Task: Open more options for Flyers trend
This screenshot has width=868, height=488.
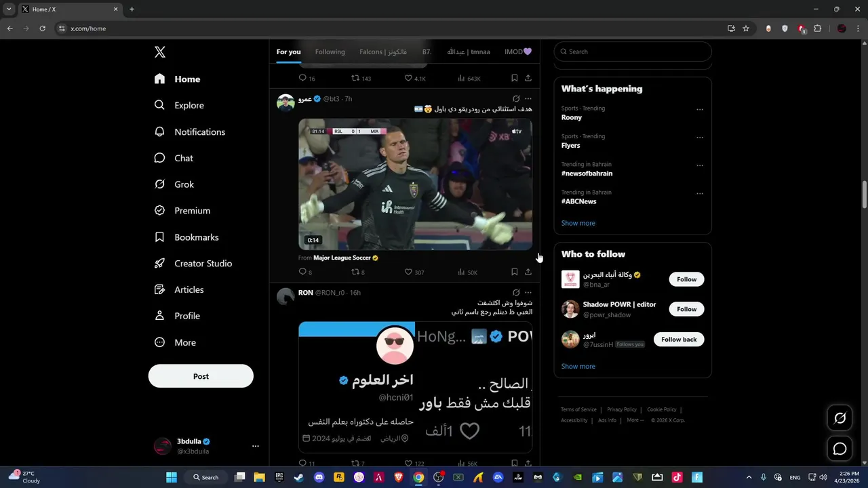Action: click(x=700, y=138)
